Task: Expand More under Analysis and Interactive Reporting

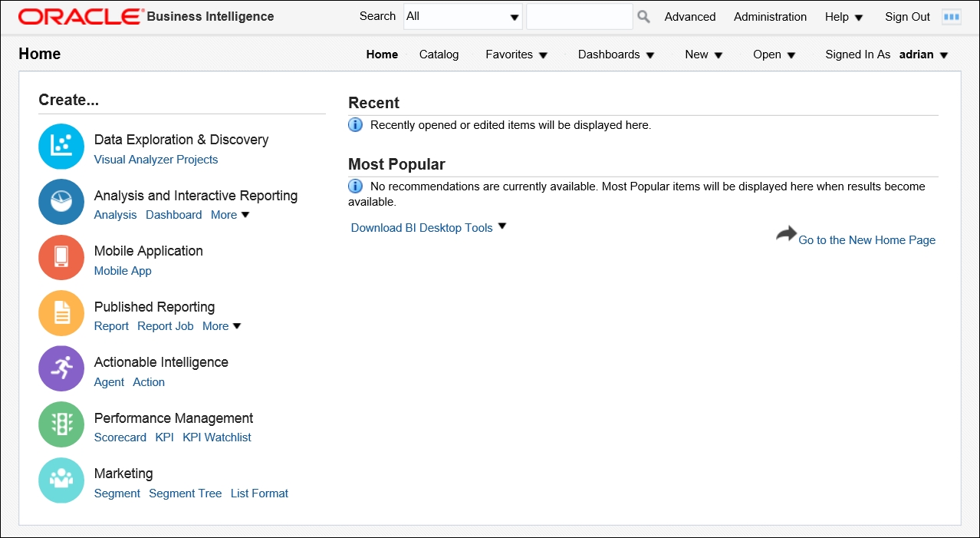Action: (x=230, y=215)
